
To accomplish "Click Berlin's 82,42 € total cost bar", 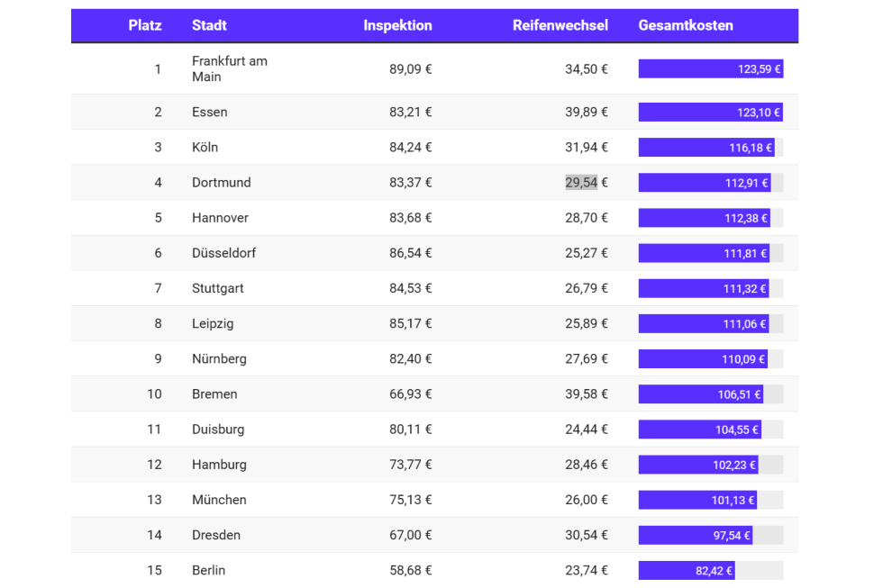I will (687, 571).
